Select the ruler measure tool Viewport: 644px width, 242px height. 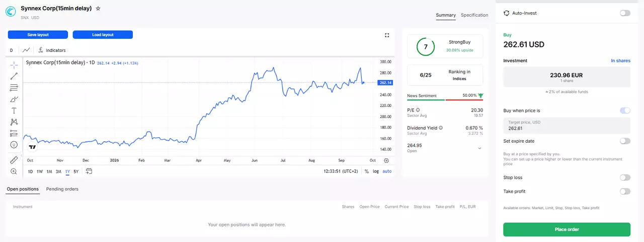click(14, 160)
